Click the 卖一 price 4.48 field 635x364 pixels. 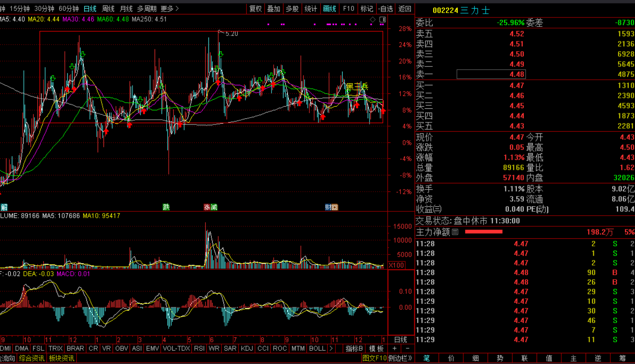[491, 74]
